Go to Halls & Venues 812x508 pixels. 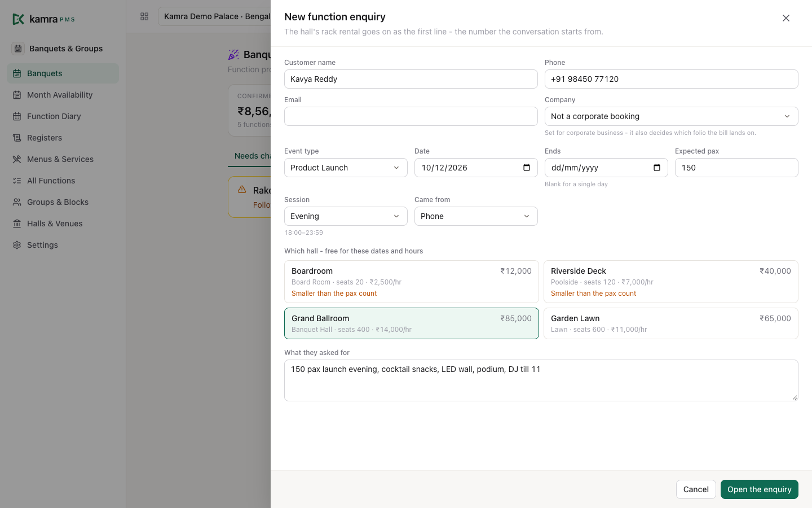click(63, 224)
